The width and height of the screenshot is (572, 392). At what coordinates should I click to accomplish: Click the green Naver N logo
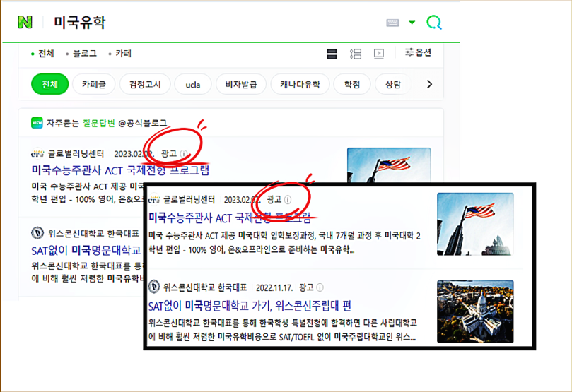click(x=25, y=22)
